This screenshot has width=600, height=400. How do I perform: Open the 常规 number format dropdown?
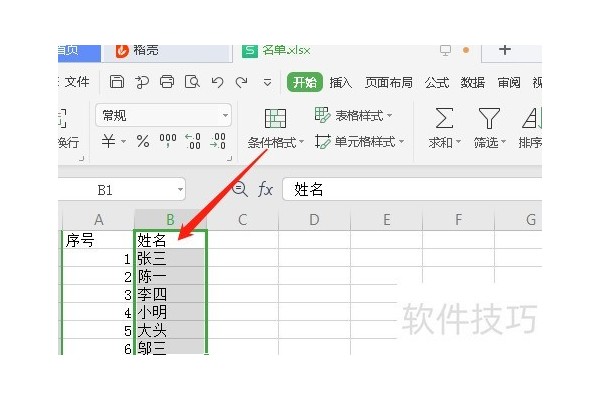(163, 115)
